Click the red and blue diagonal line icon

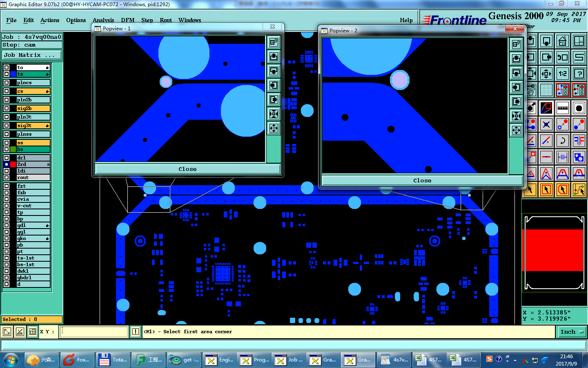pos(546,141)
